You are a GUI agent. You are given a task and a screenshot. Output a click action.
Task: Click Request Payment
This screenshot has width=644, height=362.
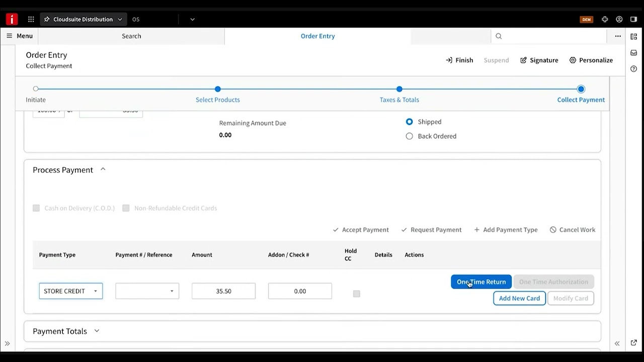point(431,230)
